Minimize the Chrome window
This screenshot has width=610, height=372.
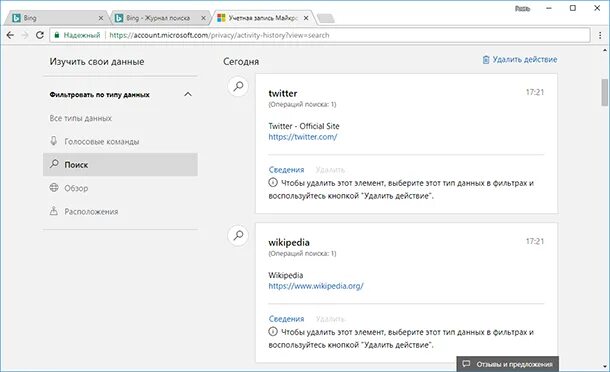point(549,8)
